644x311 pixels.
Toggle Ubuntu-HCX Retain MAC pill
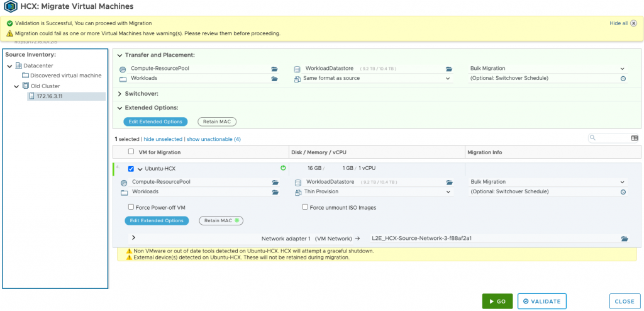pyautogui.click(x=221, y=221)
